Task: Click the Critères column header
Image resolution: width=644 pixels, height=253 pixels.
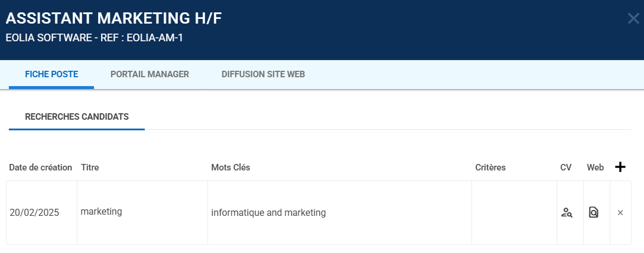Action: pos(490,167)
